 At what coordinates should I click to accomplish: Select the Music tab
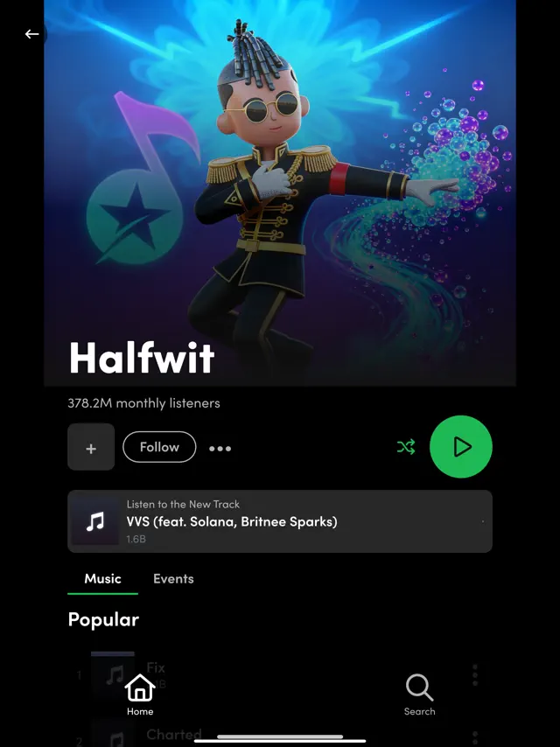click(x=103, y=579)
